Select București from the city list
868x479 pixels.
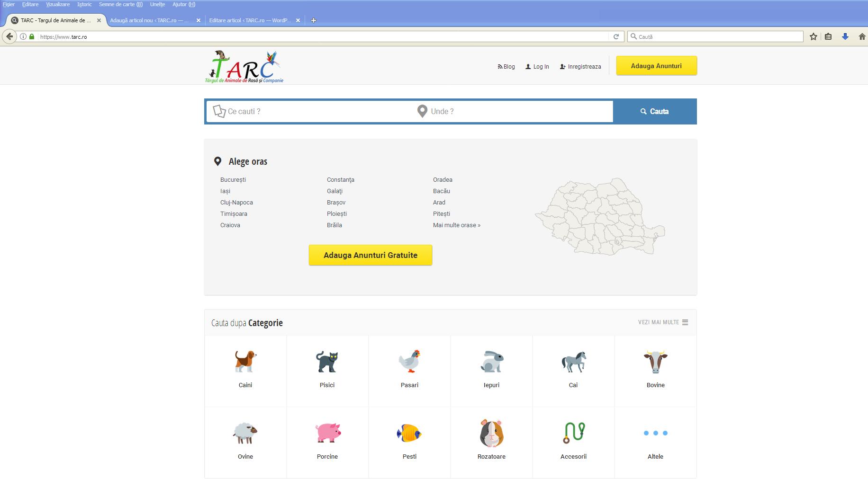[233, 180]
